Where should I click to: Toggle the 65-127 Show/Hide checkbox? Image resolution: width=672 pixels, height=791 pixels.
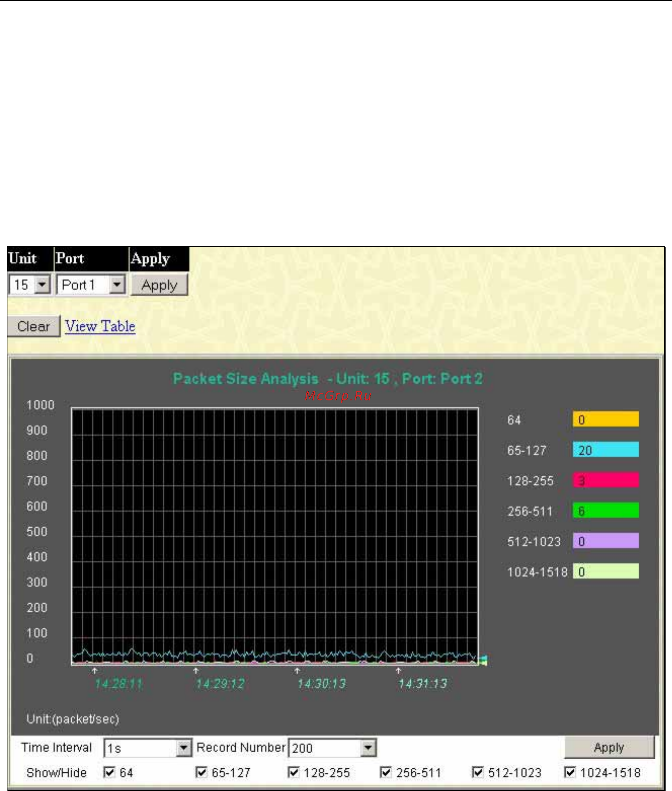click(x=201, y=772)
